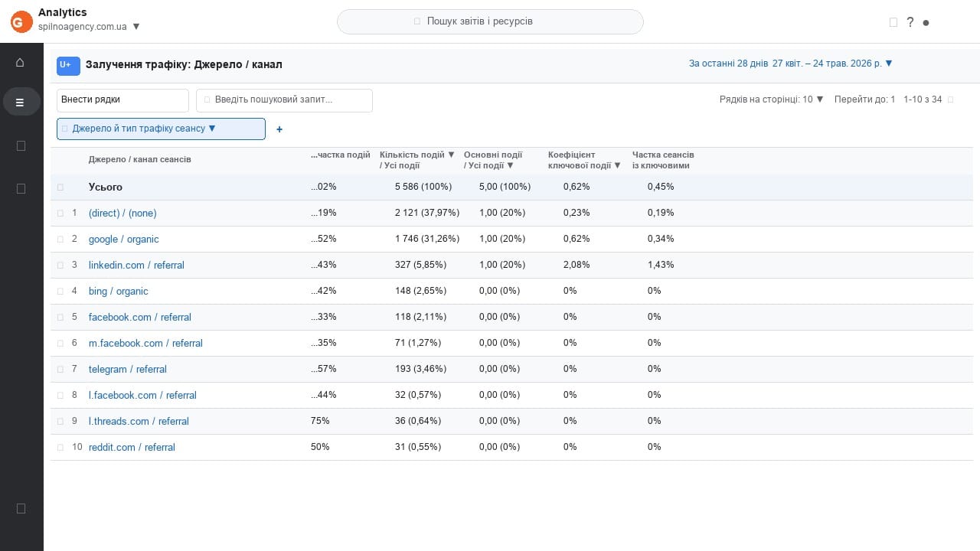Open the date range dropdown
The height and width of the screenshot is (551, 980).
[791, 64]
